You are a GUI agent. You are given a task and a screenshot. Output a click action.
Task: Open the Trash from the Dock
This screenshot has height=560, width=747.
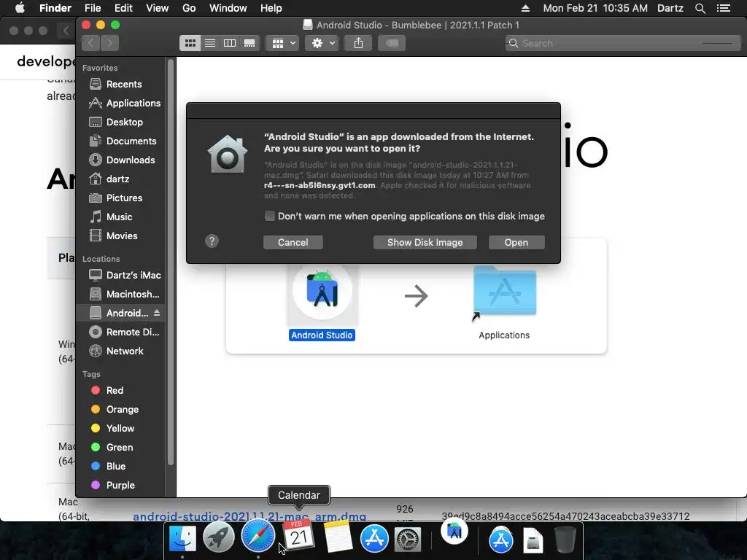[565, 539]
